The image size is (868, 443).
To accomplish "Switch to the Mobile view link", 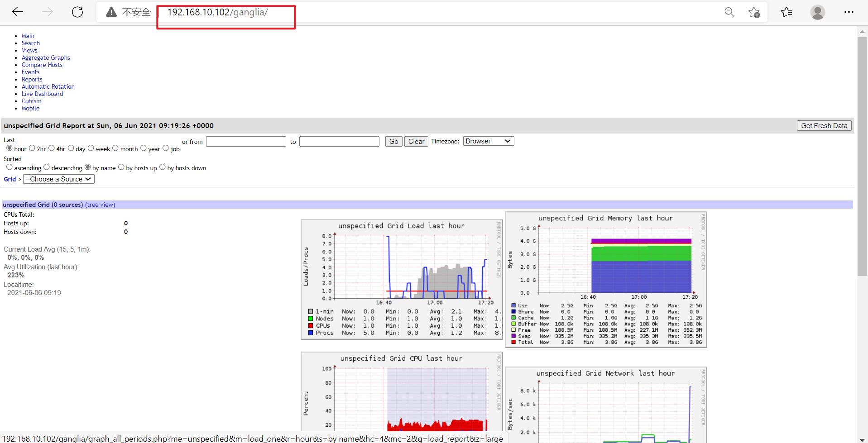I will [30, 108].
